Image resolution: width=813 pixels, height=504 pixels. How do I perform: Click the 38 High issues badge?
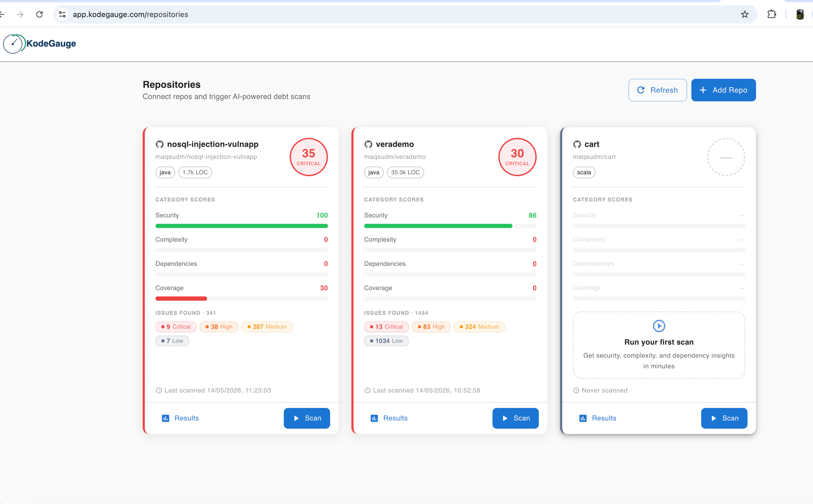pos(219,327)
